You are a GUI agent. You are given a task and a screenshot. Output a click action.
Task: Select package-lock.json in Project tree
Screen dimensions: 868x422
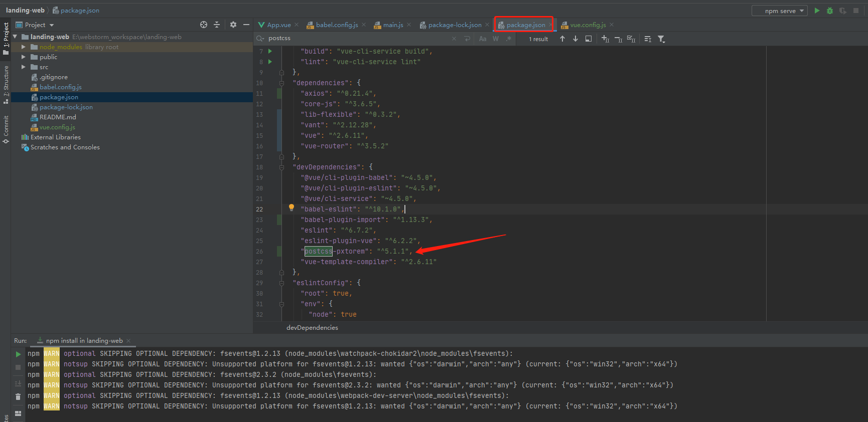point(66,107)
